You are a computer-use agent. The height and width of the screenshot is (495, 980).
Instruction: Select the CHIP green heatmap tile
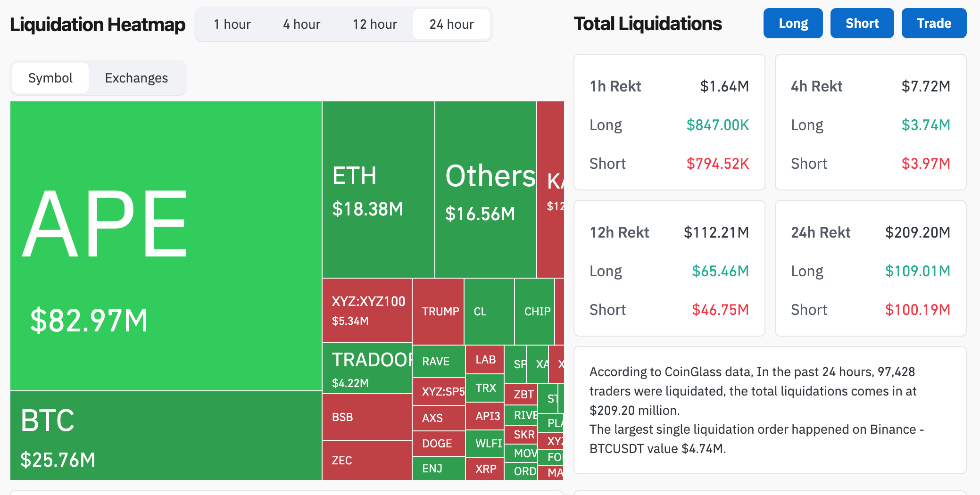(534, 312)
